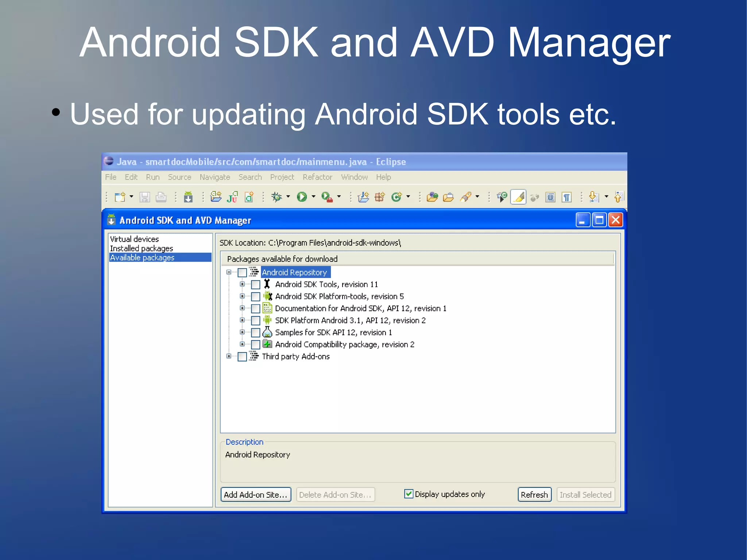Select Android Compatibility package, revision 2 row
The width and height of the screenshot is (747, 560).
point(345,344)
